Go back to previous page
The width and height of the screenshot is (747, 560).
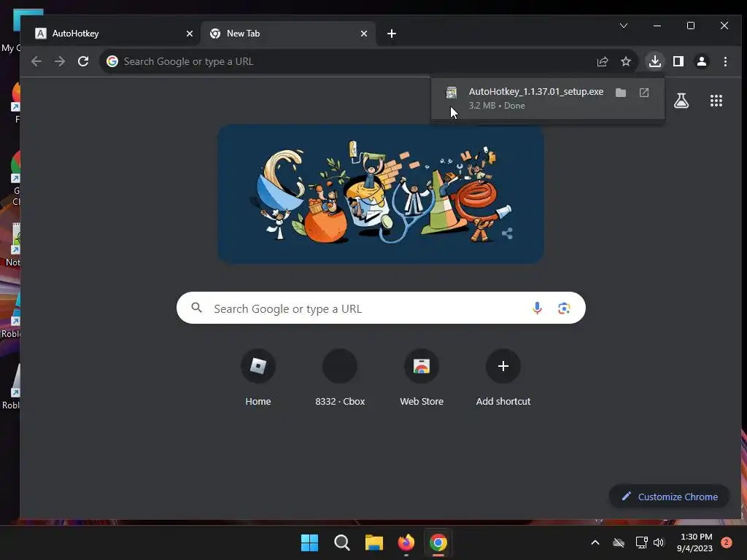[36, 61]
